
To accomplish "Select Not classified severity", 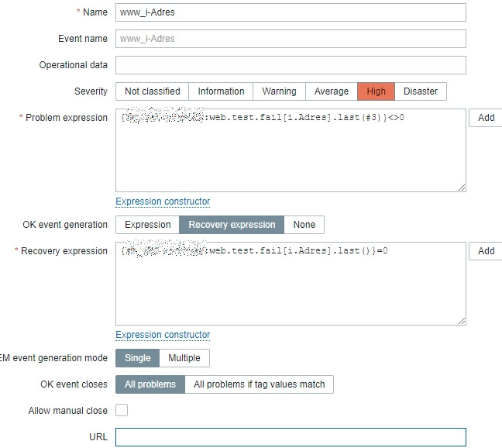I will pos(152,91).
